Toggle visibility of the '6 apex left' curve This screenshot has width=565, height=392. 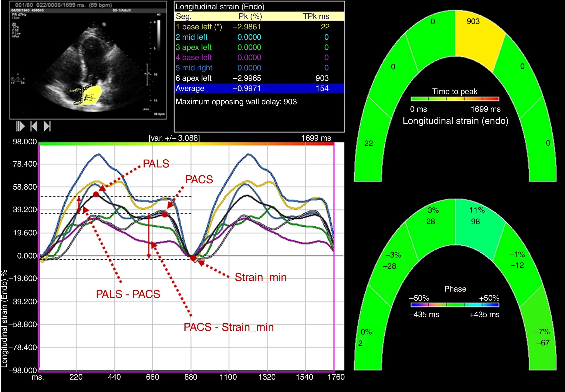click(194, 78)
